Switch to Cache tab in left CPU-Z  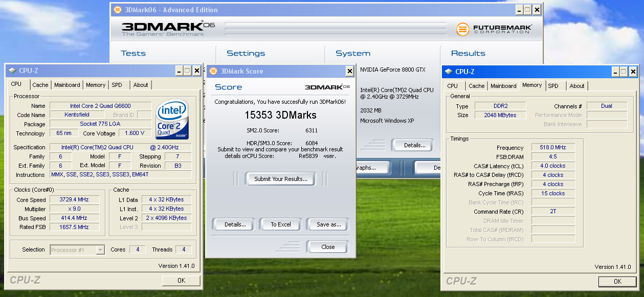coord(40,85)
